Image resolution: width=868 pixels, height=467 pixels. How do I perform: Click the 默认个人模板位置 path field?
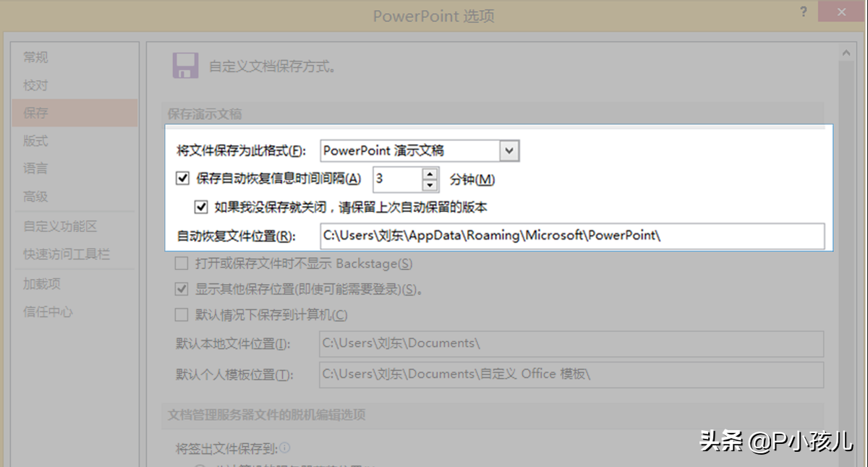pyautogui.click(x=571, y=374)
